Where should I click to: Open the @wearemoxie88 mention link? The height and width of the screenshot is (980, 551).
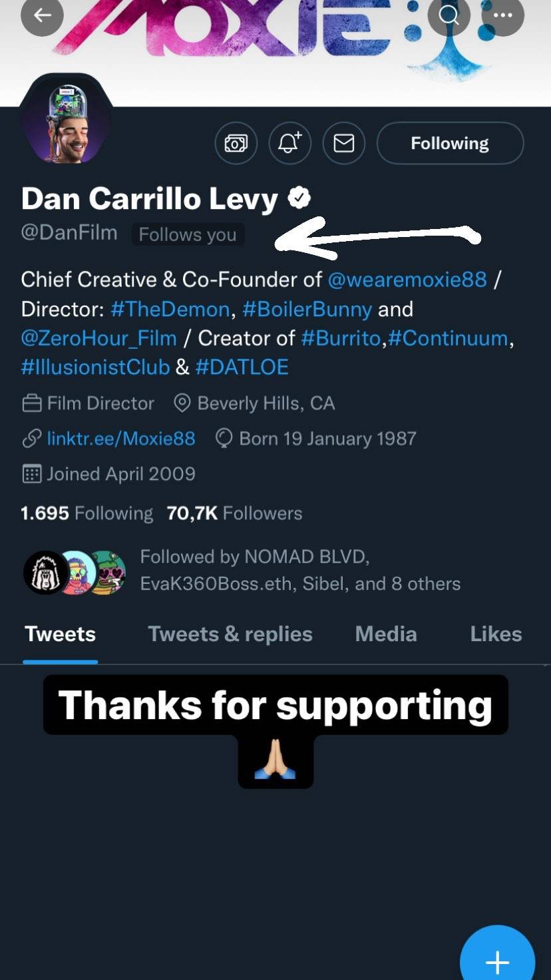(407, 279)
